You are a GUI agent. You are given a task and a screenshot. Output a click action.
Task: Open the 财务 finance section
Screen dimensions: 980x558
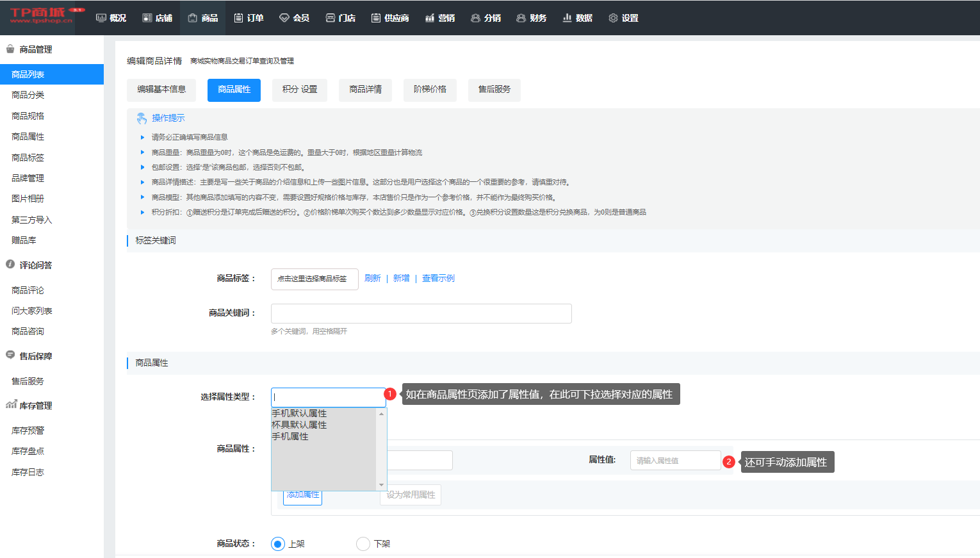(531, 18)
